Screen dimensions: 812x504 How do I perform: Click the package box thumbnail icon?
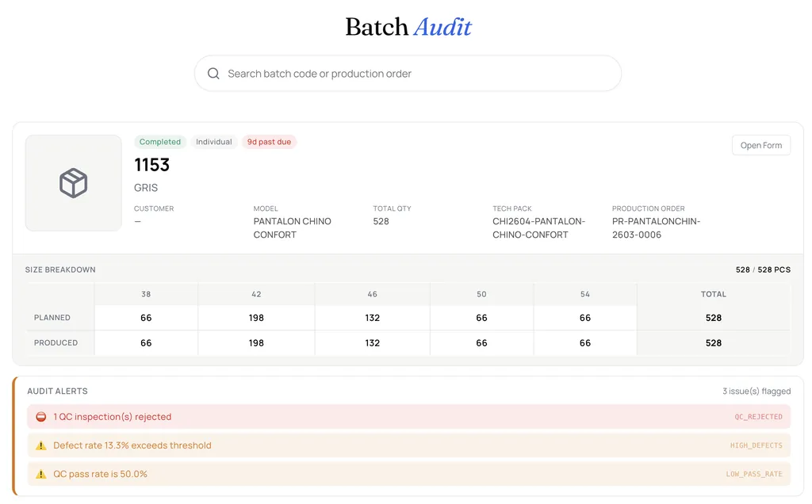(x=74, y=183)
